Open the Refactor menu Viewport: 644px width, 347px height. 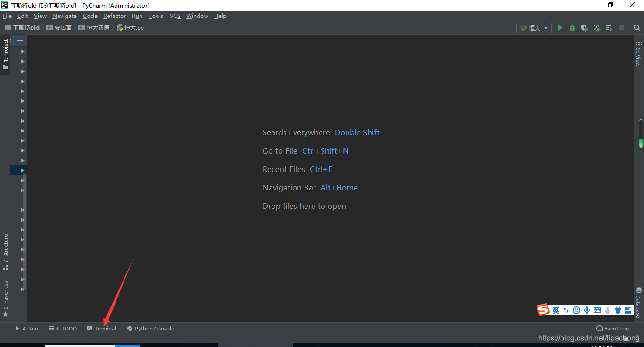pyautogui.click(x=115, y=16)
